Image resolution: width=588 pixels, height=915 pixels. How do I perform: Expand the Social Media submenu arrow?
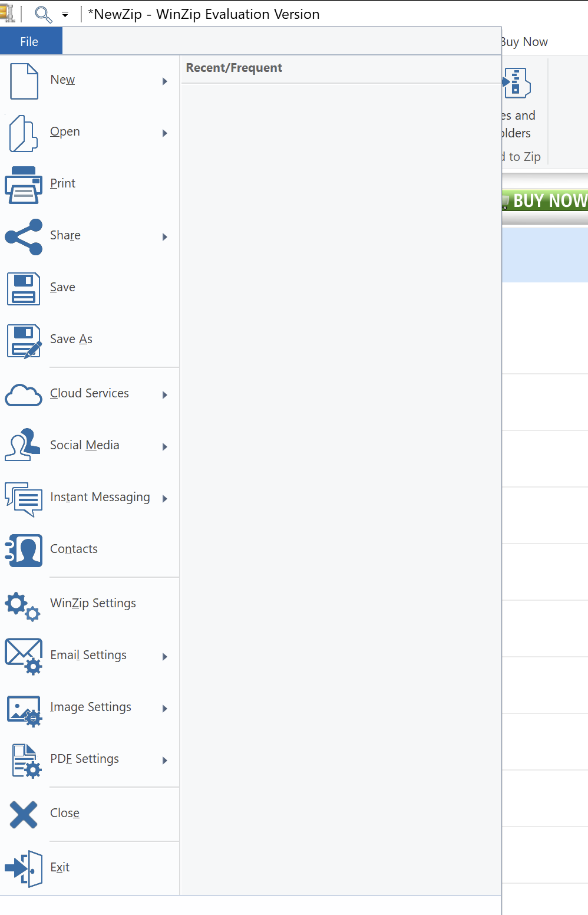pyautogui.click(x=165, y=447)
